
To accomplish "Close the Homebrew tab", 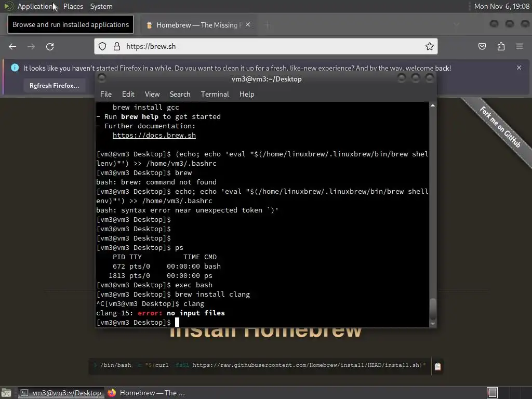I will tap(248, 24).
